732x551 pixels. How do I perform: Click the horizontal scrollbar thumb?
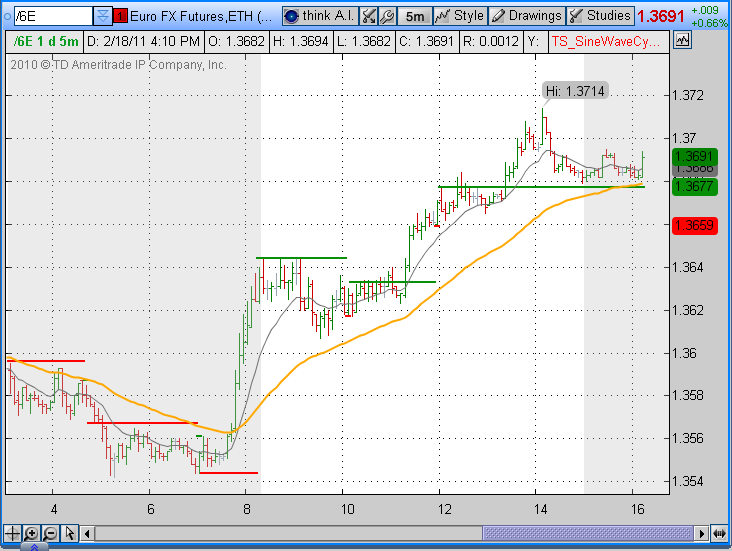click(x=587, y=533)
